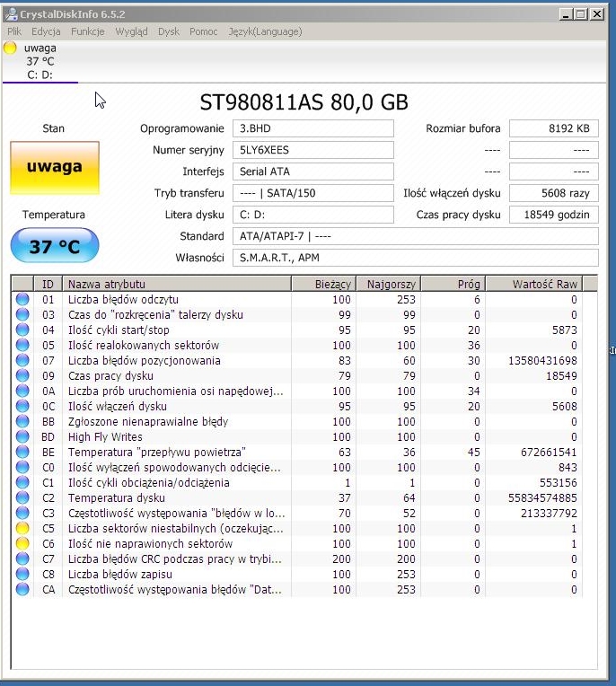This screenshot has height=686, width=616.
Task: Click the blue status icon for attribute BB
Action: pos(22,421)
